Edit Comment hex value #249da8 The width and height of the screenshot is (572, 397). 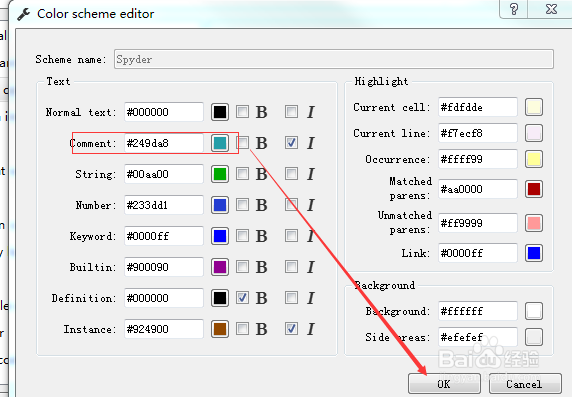point(164,143)
